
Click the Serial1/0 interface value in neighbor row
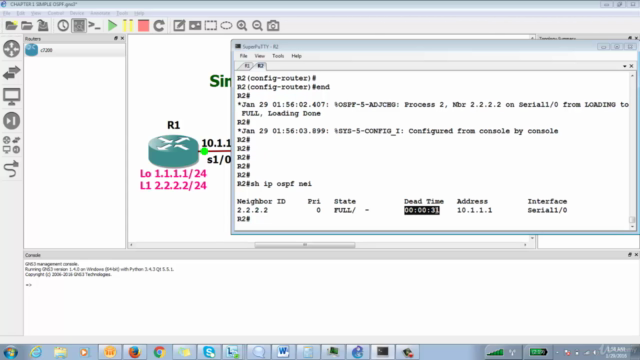click(x=547, y=210)
